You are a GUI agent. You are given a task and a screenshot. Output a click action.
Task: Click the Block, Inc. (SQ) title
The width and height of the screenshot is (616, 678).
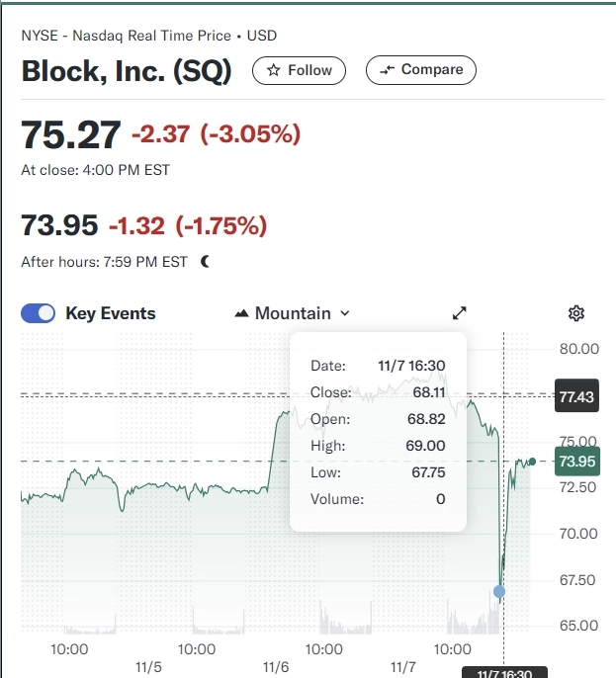click(x=127, y=71)
